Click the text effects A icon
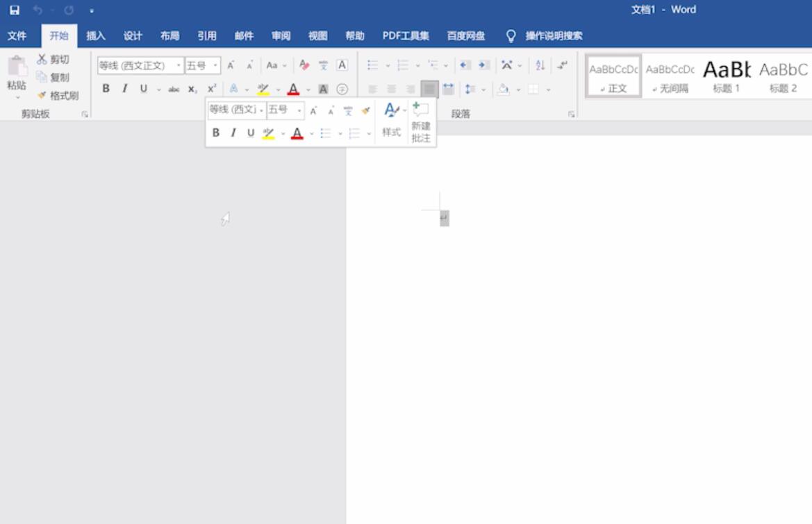812x524 pixels. pyautogui.click(x=233, y=89)
